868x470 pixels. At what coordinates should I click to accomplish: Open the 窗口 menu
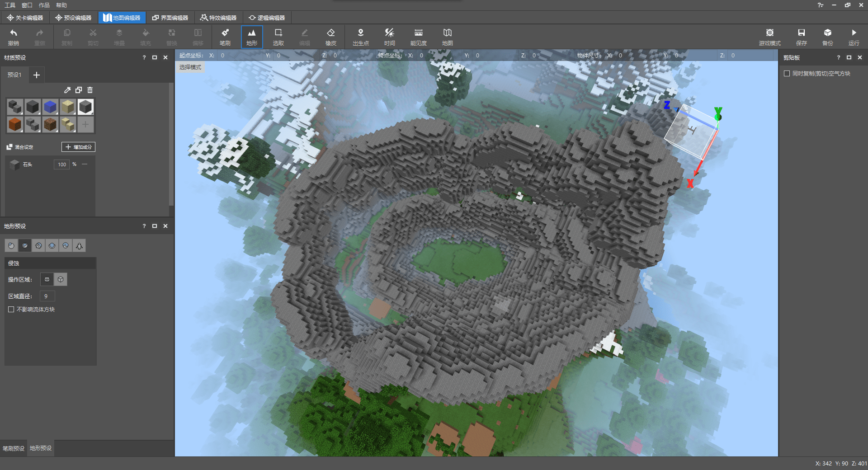(27, 5)
